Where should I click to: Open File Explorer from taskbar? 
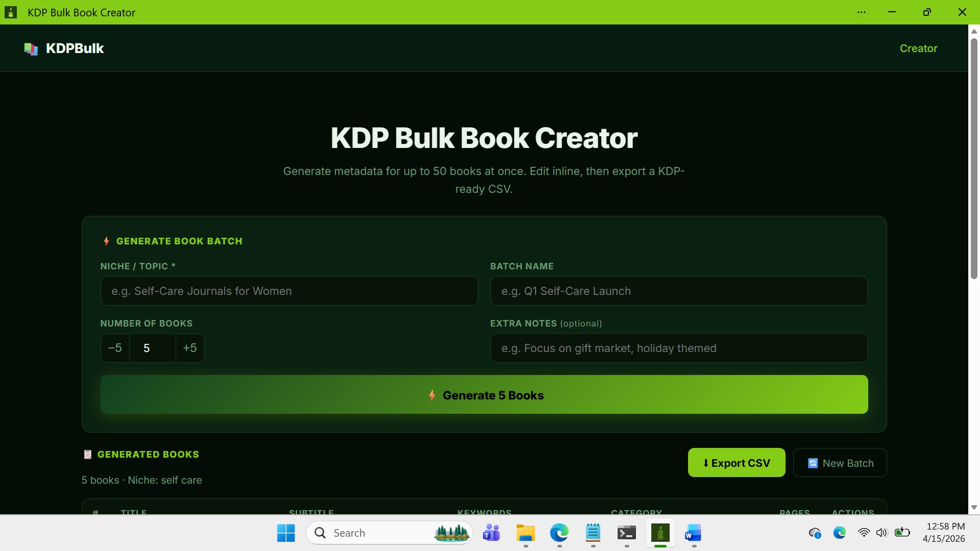click(x=525, y=533)
